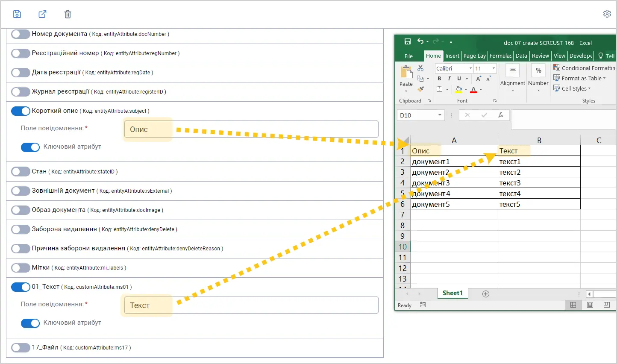Switch to the Insert ribbon tab
Image resolution: width=617 pixels, height=364 pixels.
tap(452, 56)
